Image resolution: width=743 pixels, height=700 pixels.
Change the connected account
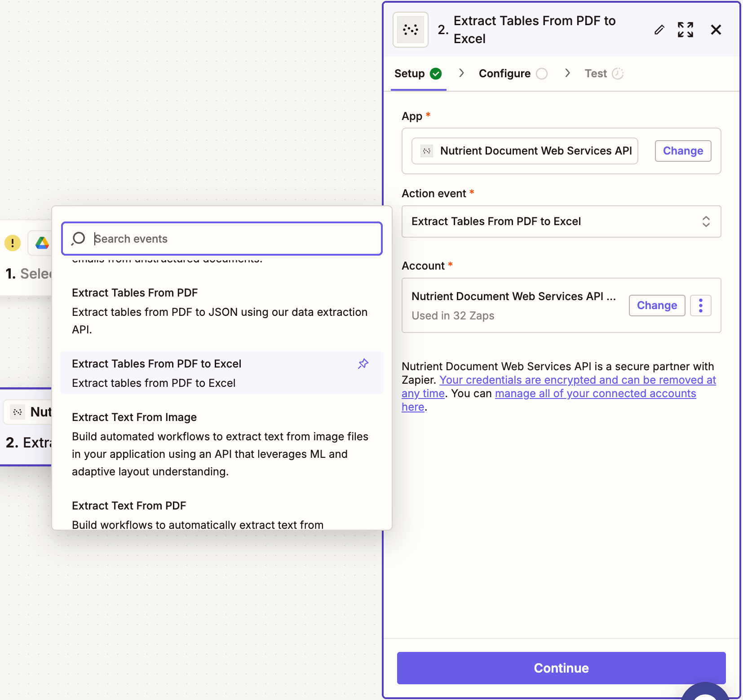[x=656, y=306]
